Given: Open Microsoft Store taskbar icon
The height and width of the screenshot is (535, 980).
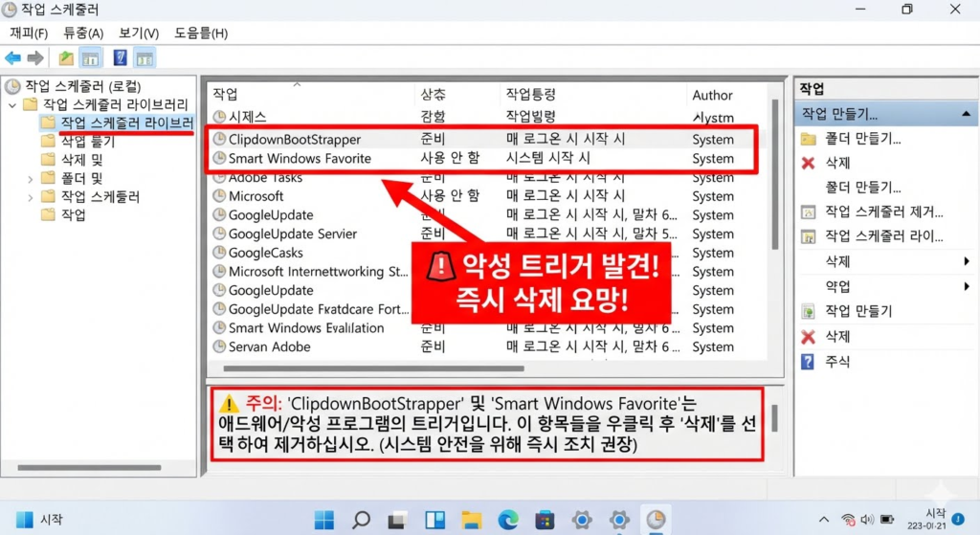Looking at the screenshot, I should click(x=545, y=520).
